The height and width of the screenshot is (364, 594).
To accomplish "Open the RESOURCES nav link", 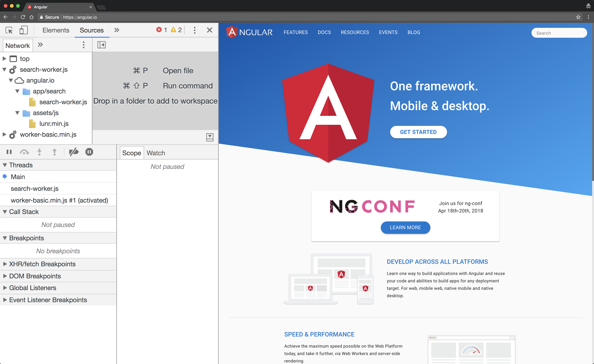I will 355,32.
